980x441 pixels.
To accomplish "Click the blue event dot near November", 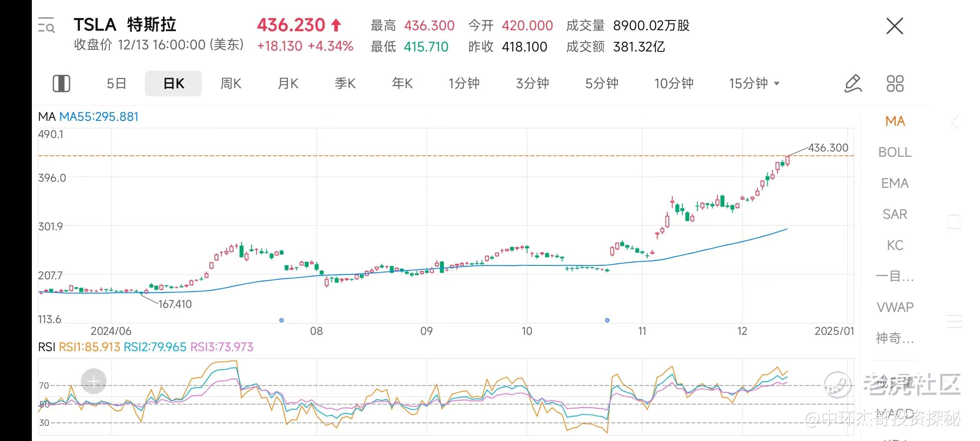I will (607, 320).
